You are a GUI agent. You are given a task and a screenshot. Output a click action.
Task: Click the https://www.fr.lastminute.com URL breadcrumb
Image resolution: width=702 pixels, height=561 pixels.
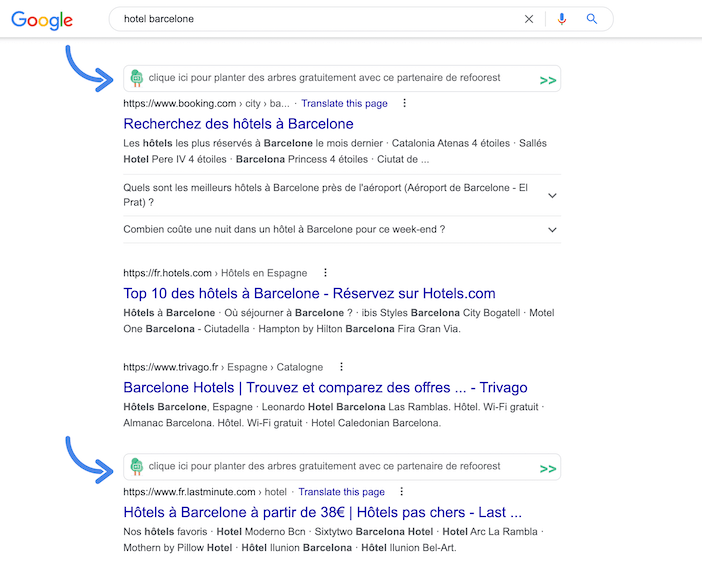pos(205,492)
